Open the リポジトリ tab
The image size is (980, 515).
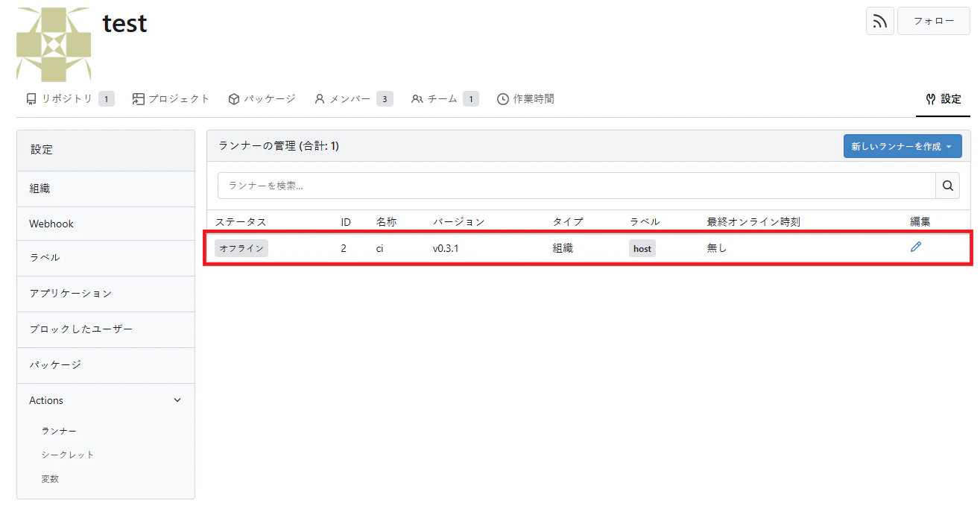(x=70, y=99)
